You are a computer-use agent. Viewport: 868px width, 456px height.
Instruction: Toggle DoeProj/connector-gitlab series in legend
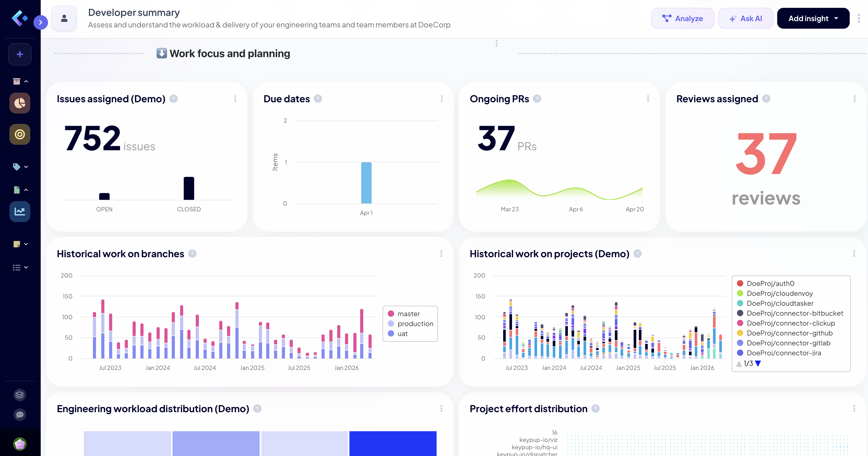pyautogui.click(x=784, y=343)
